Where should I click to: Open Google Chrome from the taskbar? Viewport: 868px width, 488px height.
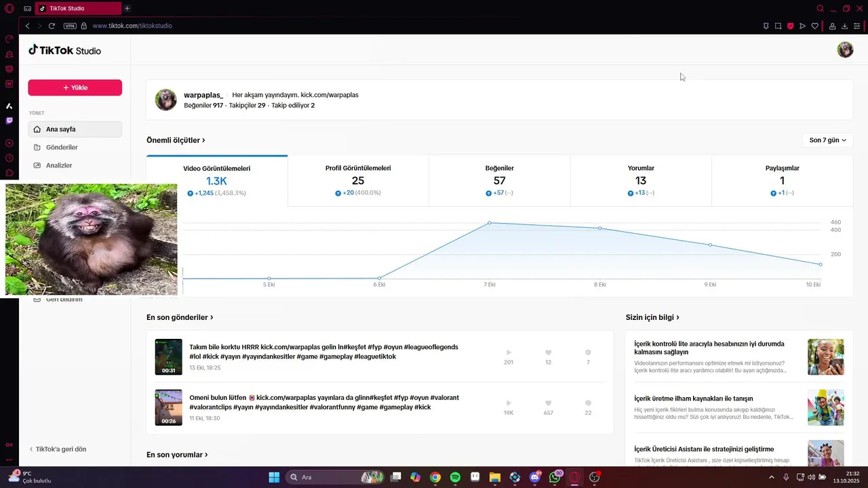(x=435, y=477)
